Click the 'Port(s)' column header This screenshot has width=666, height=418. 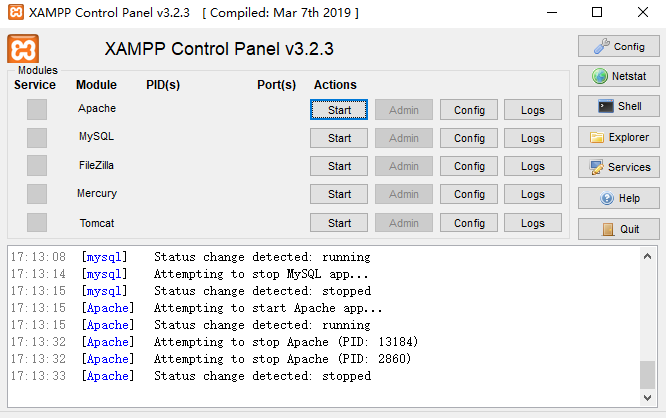coord(277,85)
